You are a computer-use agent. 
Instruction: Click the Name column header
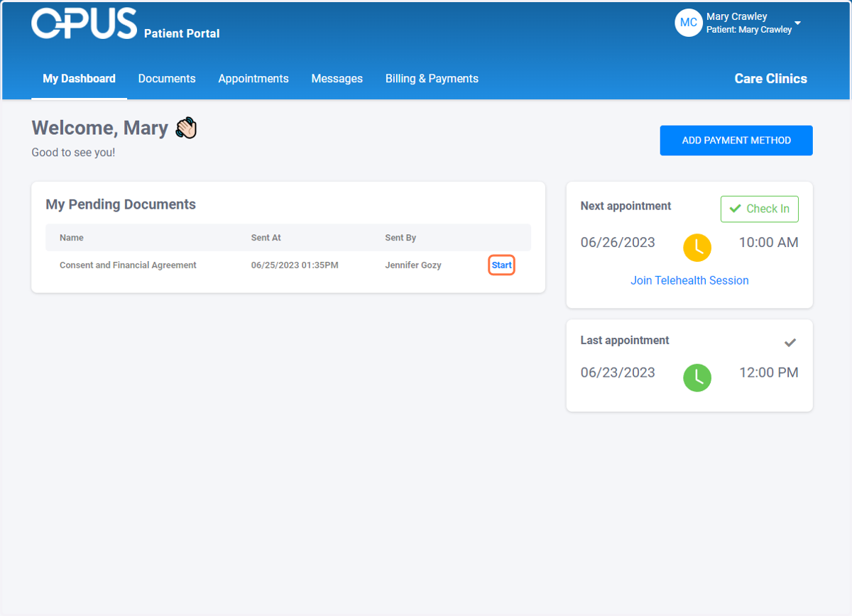(x=72, y=238)
